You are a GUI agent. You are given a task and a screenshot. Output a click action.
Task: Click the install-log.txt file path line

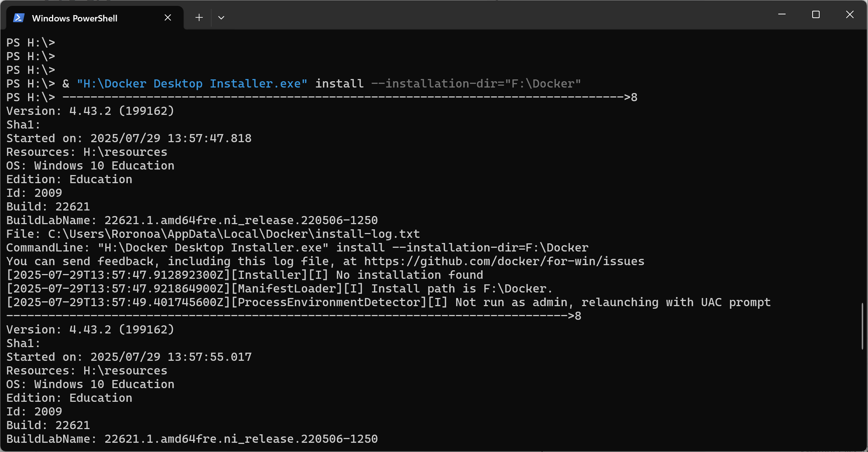[x=213, y=234]
